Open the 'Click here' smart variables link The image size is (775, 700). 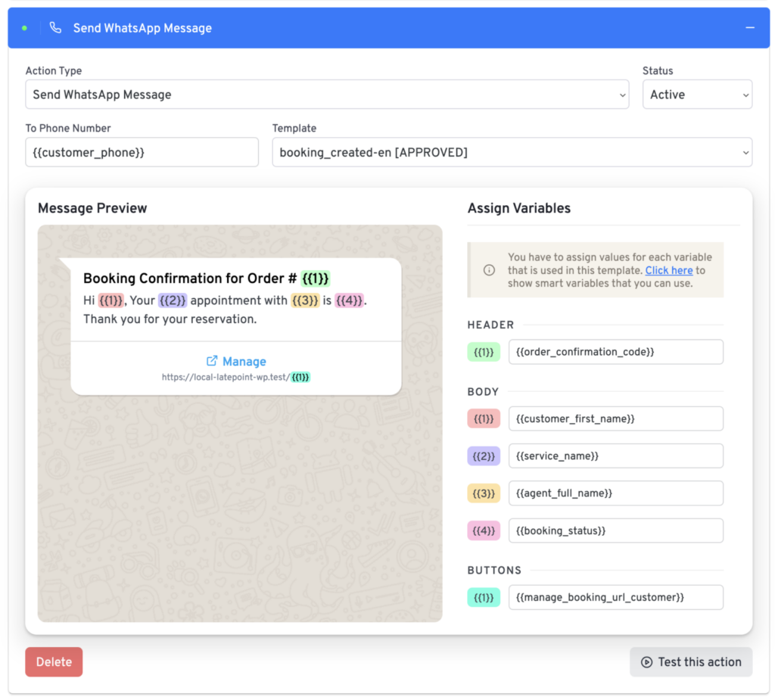click(668, 270)
